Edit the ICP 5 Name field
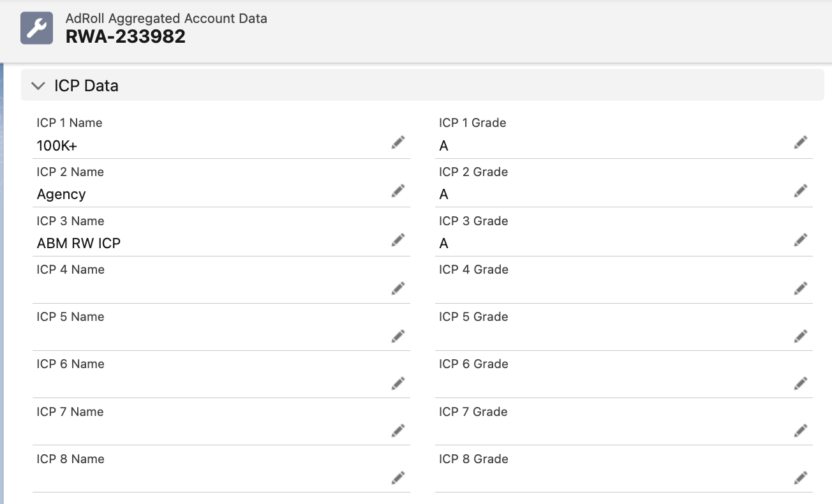The height and width of the screenshot is (504, 832). pyautogui.click(x=397, y=336)
